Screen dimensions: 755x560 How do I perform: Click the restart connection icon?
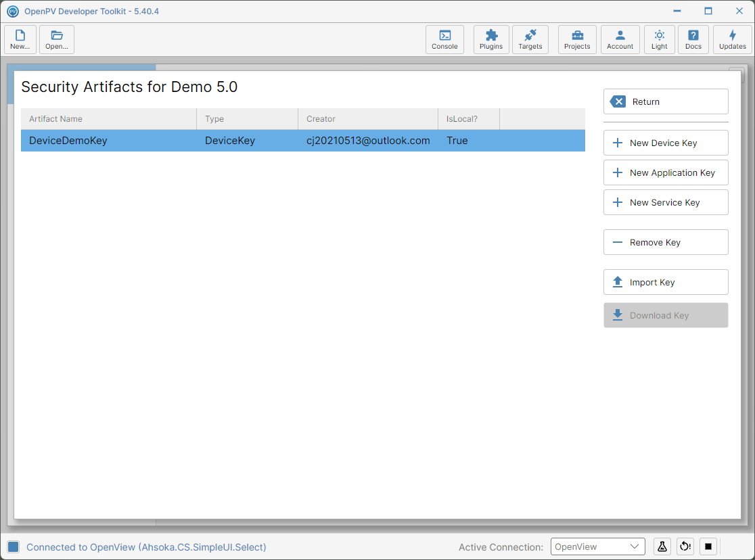[x=685, y=546]
